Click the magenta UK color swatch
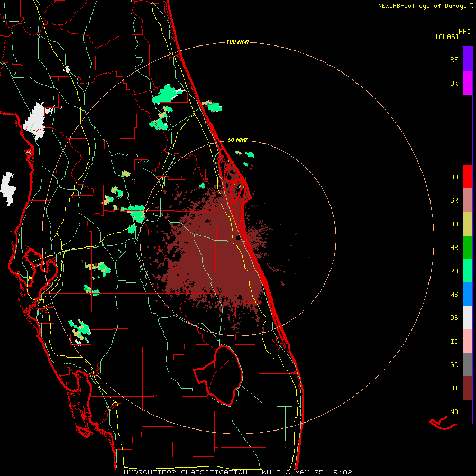476x476 pixels. pos(467,83)
